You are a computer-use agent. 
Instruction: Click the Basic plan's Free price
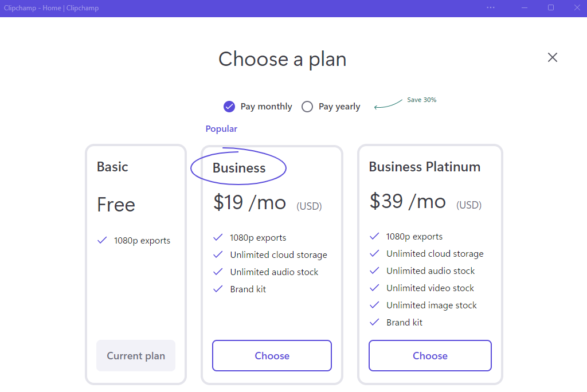[x=116, y=205]
